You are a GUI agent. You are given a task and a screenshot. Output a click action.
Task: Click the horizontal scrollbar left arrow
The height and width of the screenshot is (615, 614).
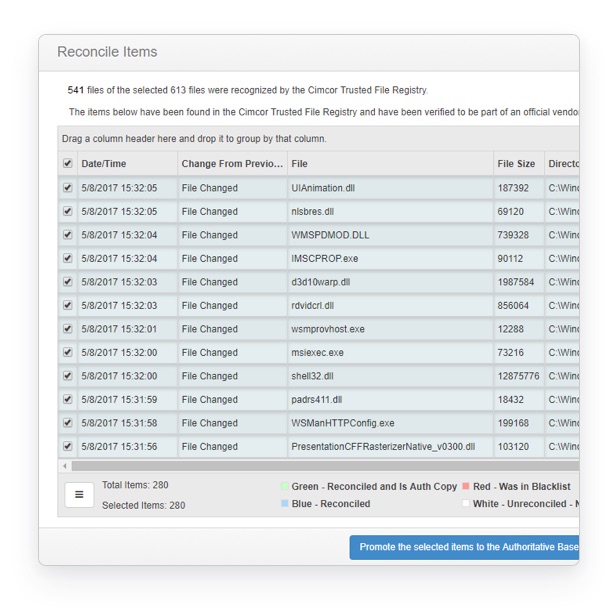click(x=65, y=466)
